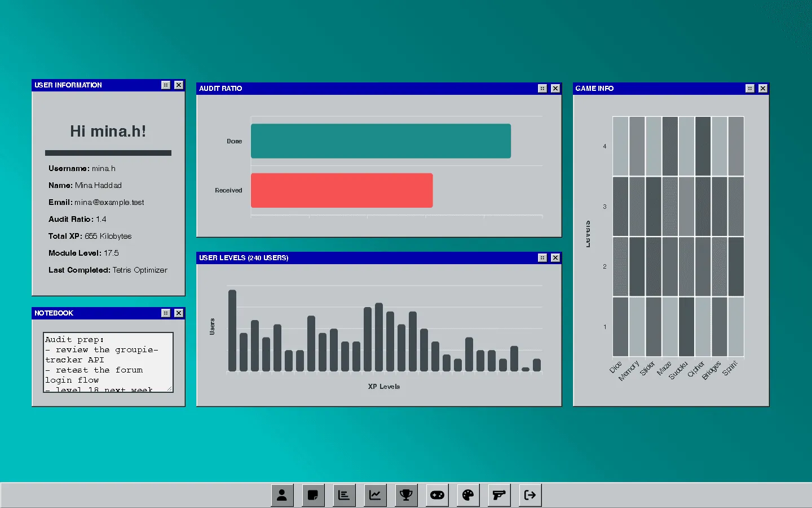Screen dimensions: 812x508
Task: Click the 'Sprint' column label in Game Info
Action: coord(730,368)
